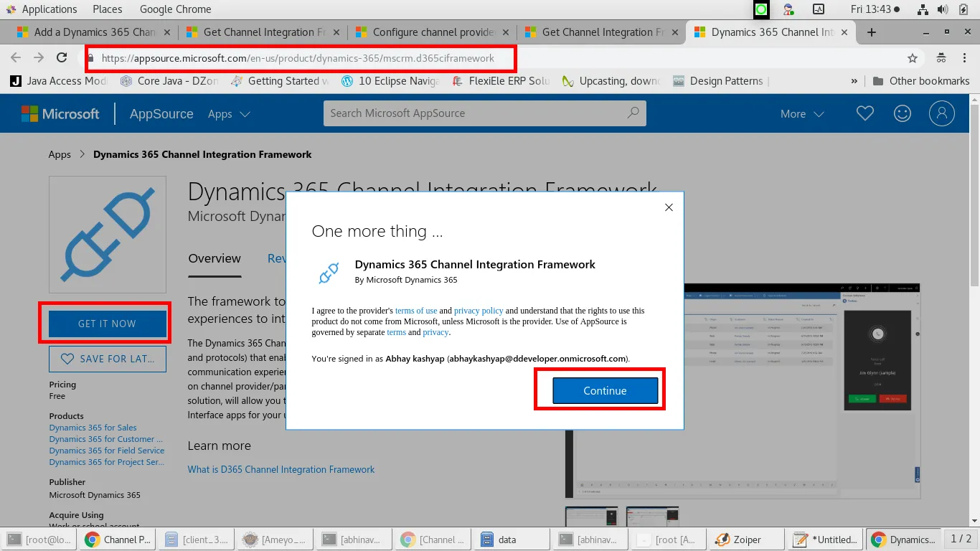The width and height of the screenshot is (980, 551).
Task: Open the FlexiEle ERP Solu bookmark
Action: (x=501, y=81)
